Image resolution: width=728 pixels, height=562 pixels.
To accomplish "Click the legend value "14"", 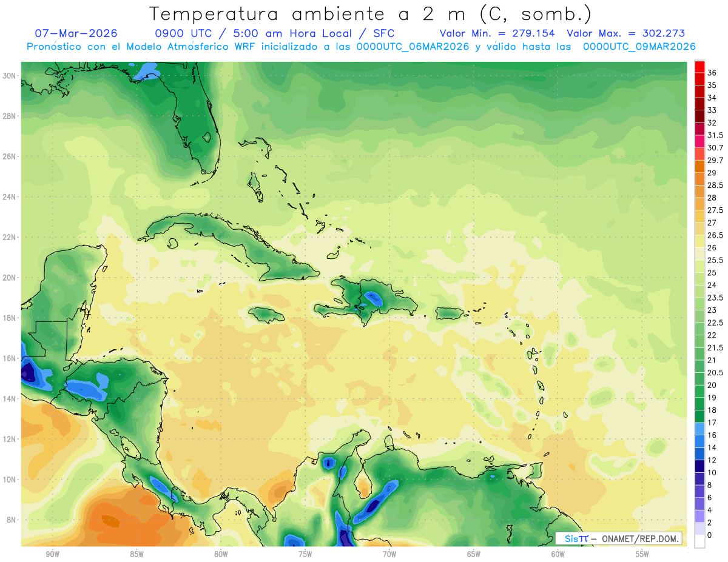I will click(x=712, y=447).
